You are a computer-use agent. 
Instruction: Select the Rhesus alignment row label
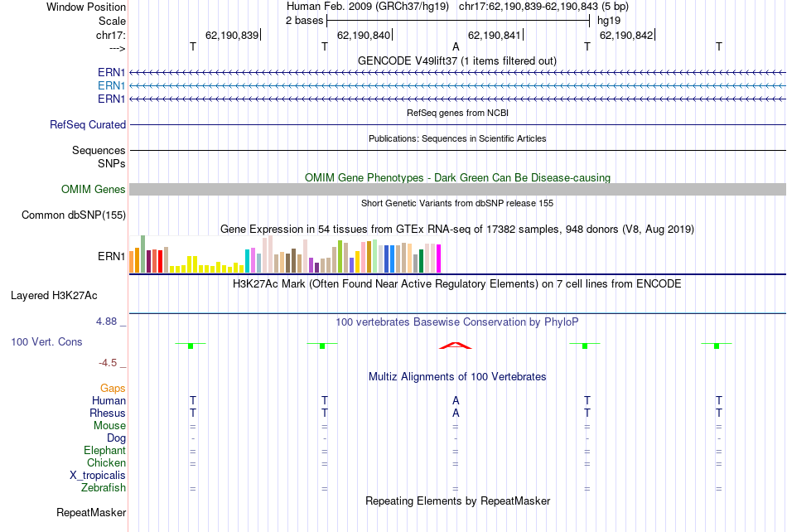[108, 413]
